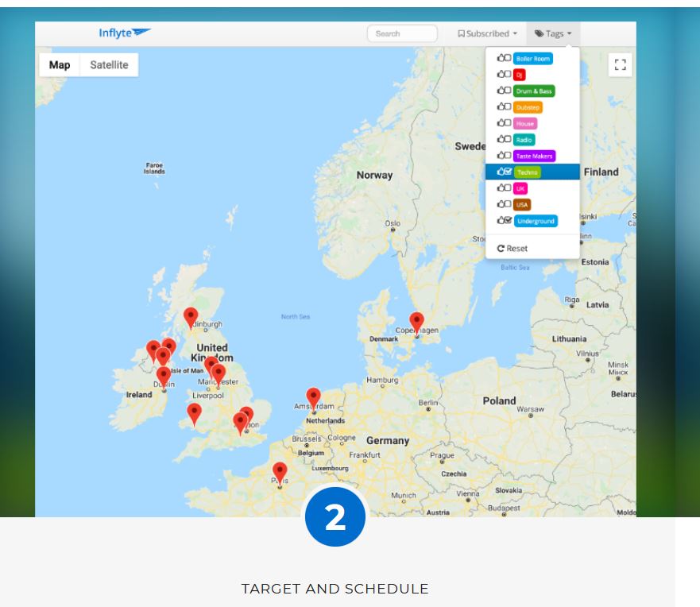This screenshot has height=607, width=700.
Task: Click the Faroe Islands label
Action: [154, 168]
